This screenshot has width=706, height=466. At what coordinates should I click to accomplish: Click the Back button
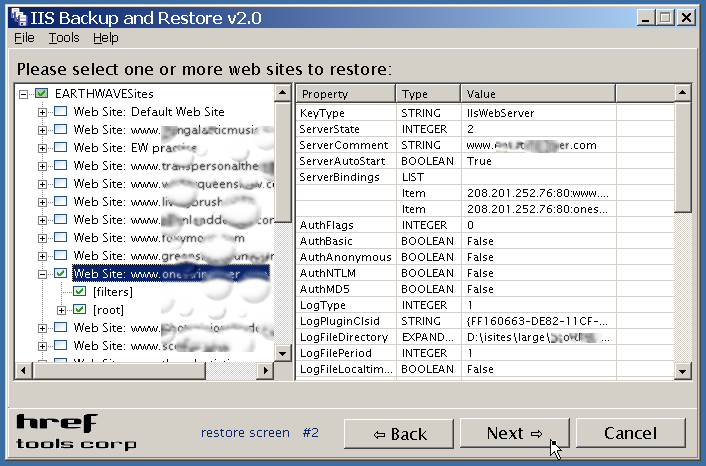[x=398, y=434]
